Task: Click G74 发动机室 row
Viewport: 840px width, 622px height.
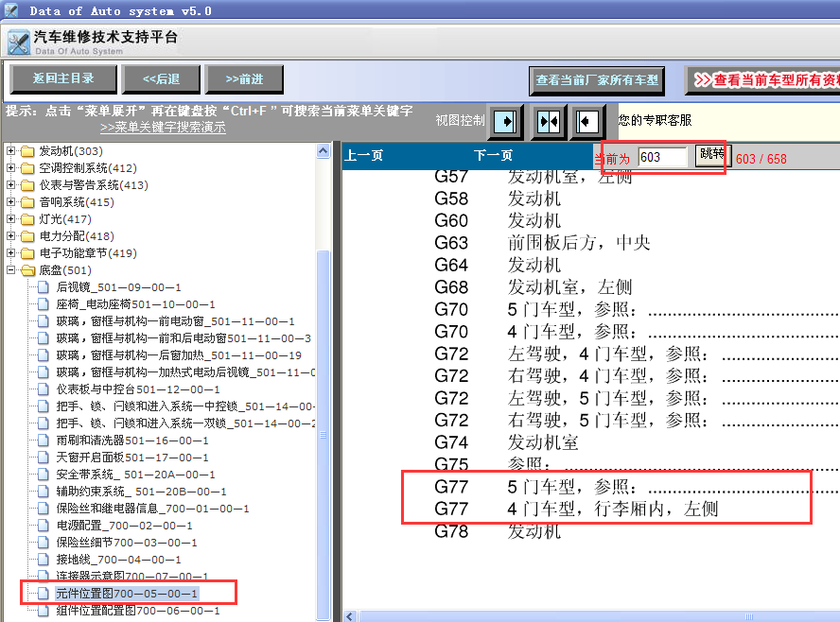Action: tap(506, 442)
